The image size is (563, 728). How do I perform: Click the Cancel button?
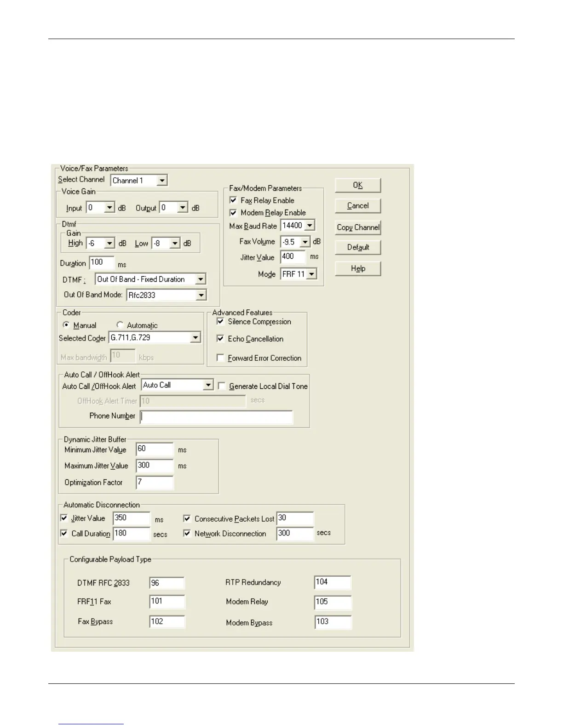[x=358, y=206]
